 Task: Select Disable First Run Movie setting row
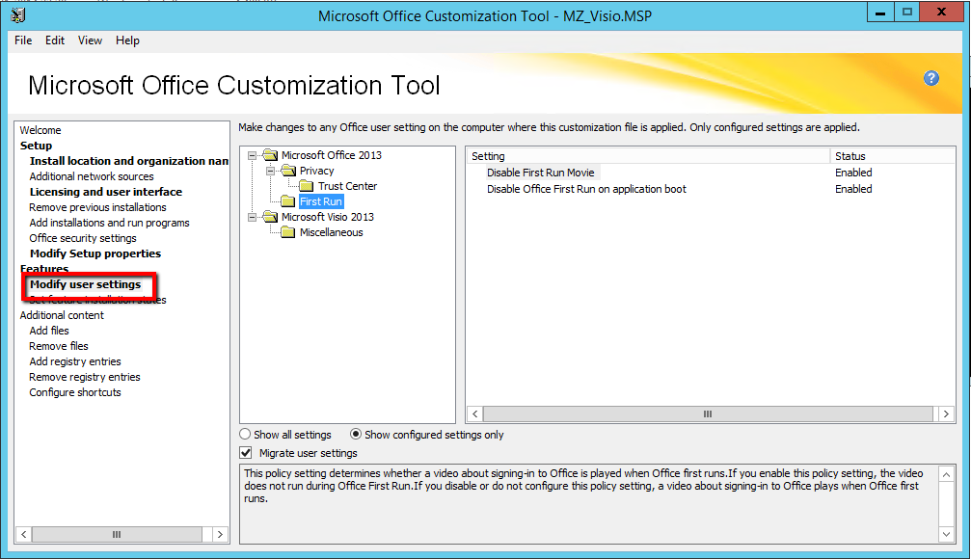pos(540,173)
